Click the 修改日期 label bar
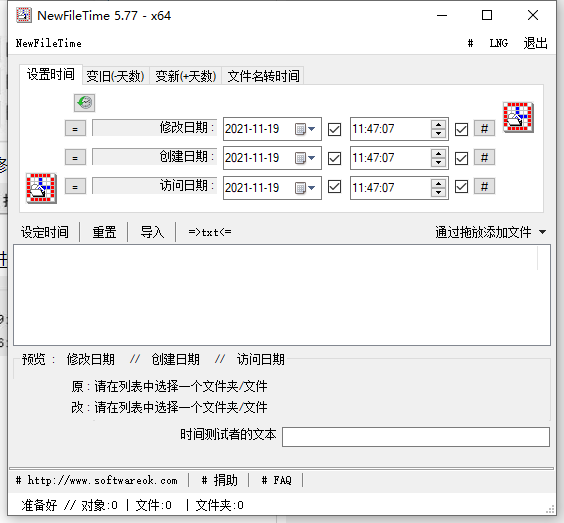Screen dimensions: 564x523 point(154,128)
